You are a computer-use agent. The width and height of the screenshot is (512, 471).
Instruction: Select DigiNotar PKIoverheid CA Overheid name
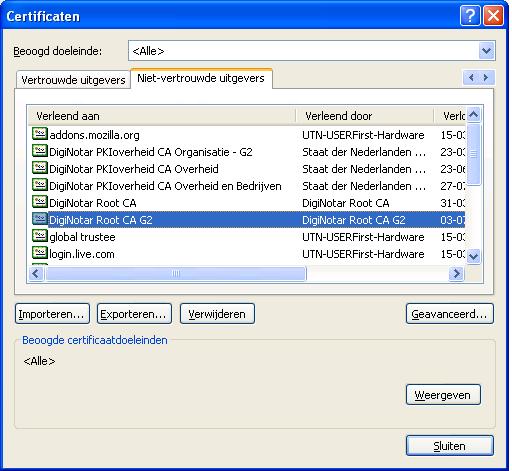(x=134, y=169)
